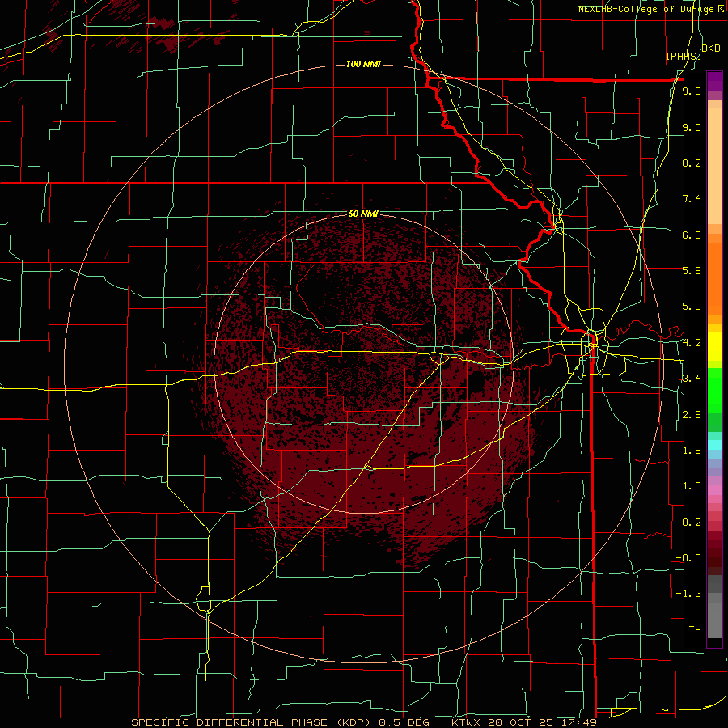Click the 2.6 value on color scale
The width and height of the screenshot is (728, 728).
tap(692, 415)
